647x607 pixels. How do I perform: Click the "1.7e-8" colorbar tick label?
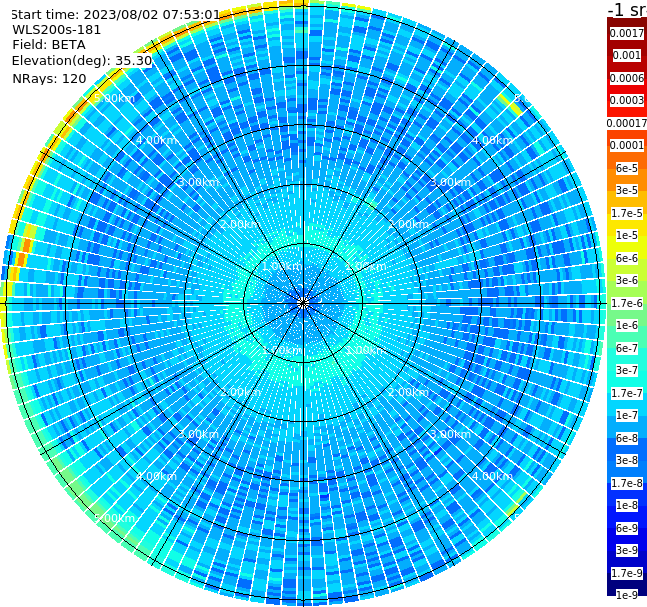click(x=627, y=483)
